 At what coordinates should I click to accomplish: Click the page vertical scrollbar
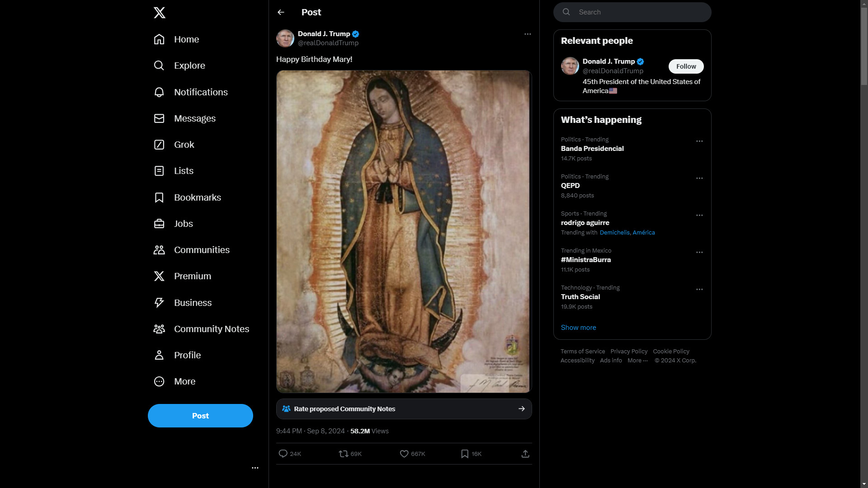coord(864,244)
